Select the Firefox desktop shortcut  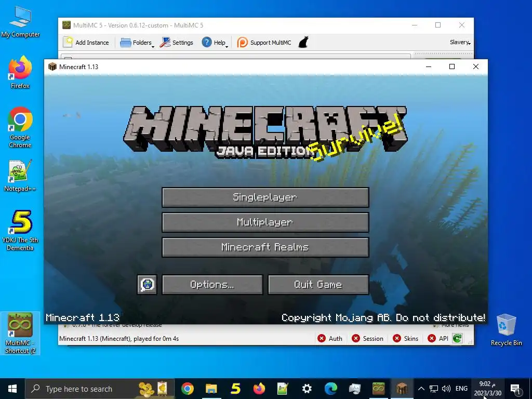[x=20, y=72]
